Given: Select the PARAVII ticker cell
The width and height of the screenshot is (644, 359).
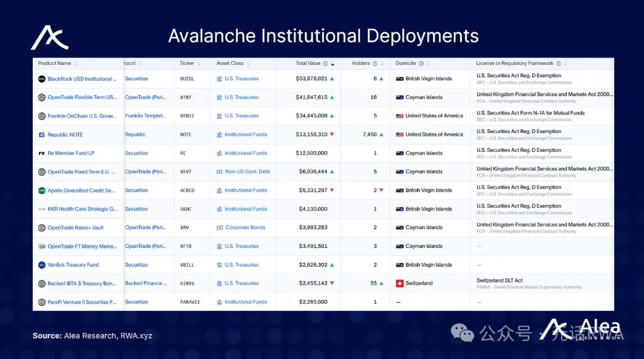Looking at the screenshot, I should click(x=190, y=303).
